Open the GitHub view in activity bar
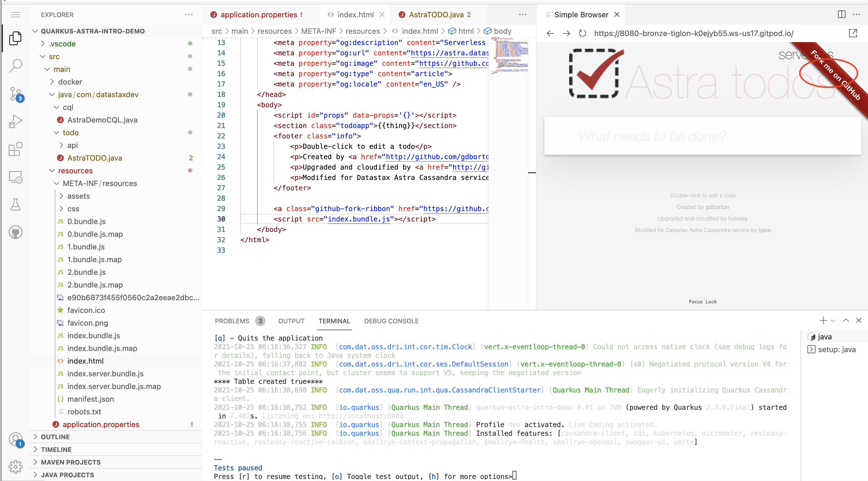The image size is (868, 481). pos(16,232)
